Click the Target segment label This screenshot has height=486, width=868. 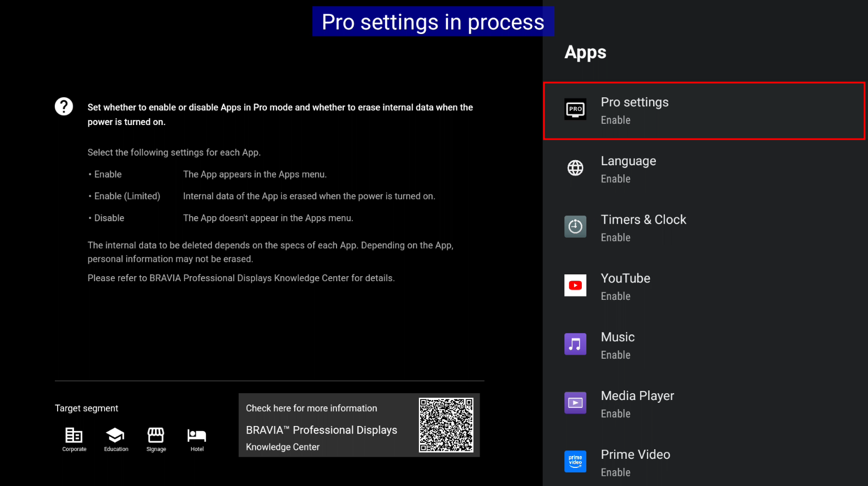point(87,408)
